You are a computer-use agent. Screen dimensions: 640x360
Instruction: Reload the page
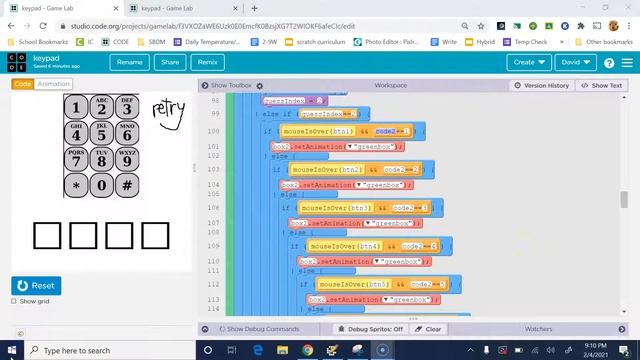pos(43,26)
